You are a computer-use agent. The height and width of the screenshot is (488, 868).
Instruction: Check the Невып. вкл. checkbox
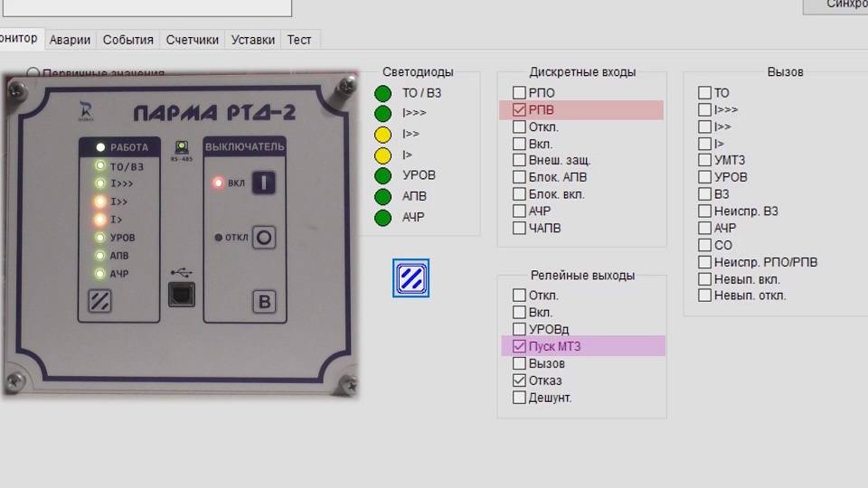click(x=704, y=279)
